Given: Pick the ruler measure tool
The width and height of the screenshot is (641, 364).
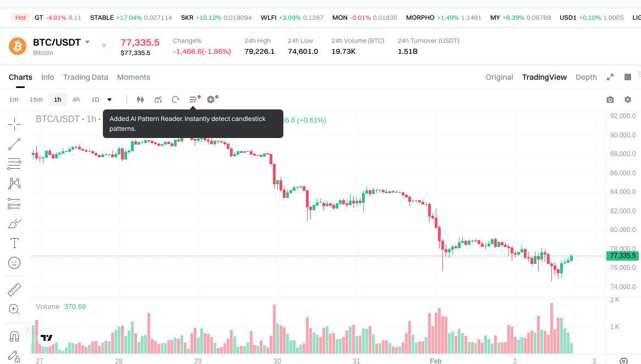Looking at the screenshot, I should tap(14, 289).
